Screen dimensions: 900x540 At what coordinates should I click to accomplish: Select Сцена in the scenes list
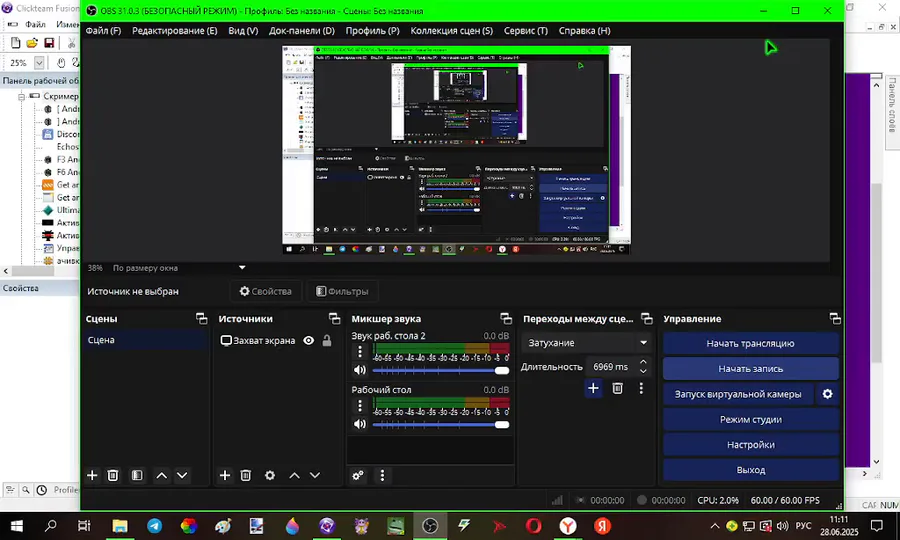click(146, 340)
